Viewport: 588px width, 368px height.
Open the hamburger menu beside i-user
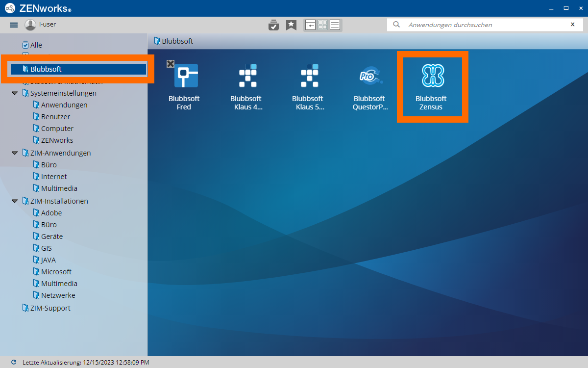point(14,25)
